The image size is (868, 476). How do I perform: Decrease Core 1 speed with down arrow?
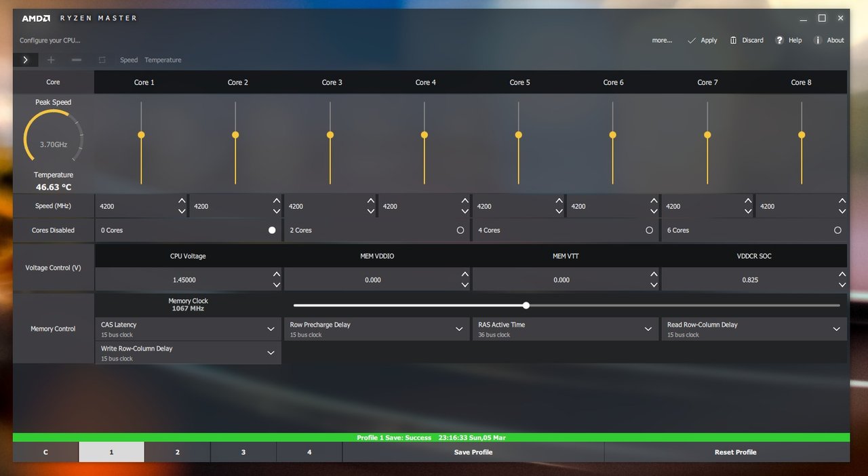coord(182,211)
